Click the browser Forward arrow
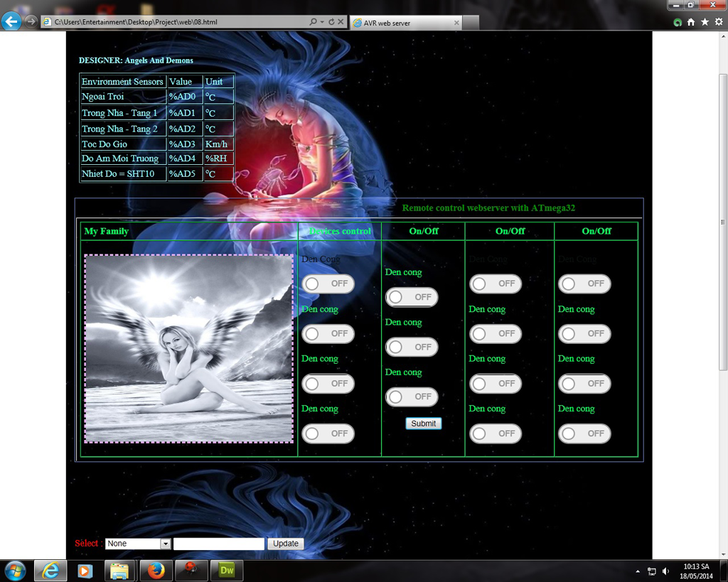728x582 pixels. (31, 21)
